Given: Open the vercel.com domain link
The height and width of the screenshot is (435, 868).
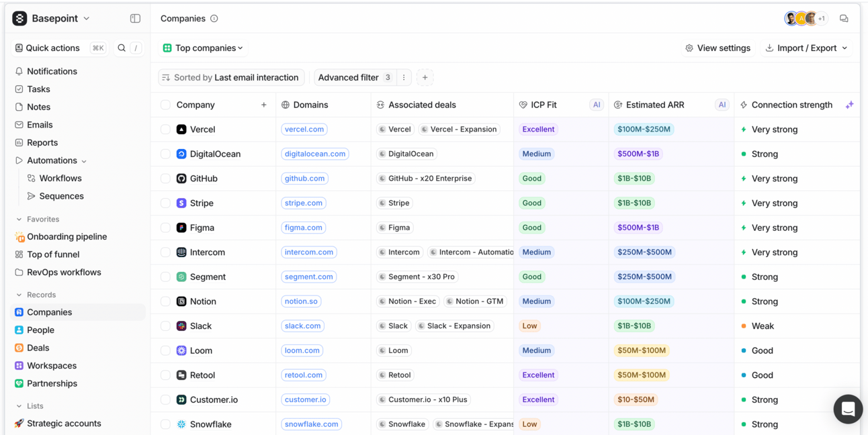Looking at the screenshot, I should point(304,130).
